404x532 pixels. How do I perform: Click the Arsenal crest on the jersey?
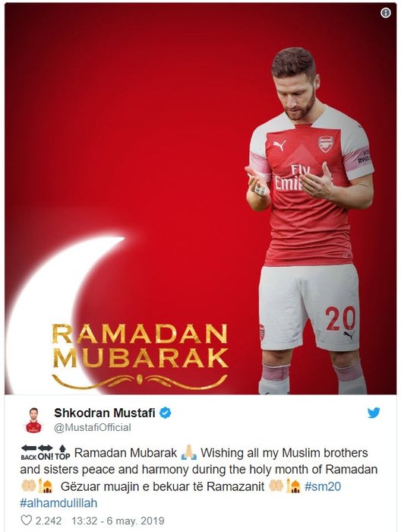(x=325, y=144)
